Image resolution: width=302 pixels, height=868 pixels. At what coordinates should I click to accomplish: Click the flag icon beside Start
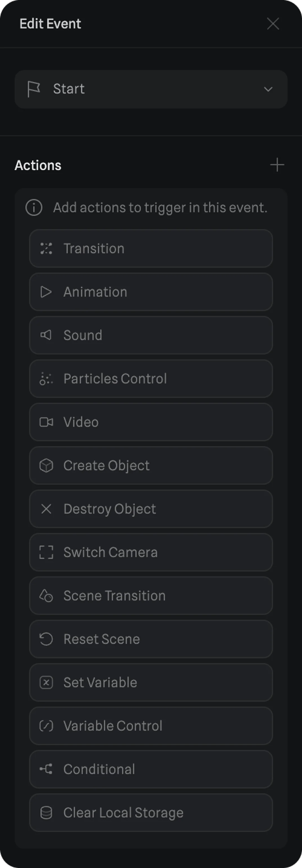[34, 89]
